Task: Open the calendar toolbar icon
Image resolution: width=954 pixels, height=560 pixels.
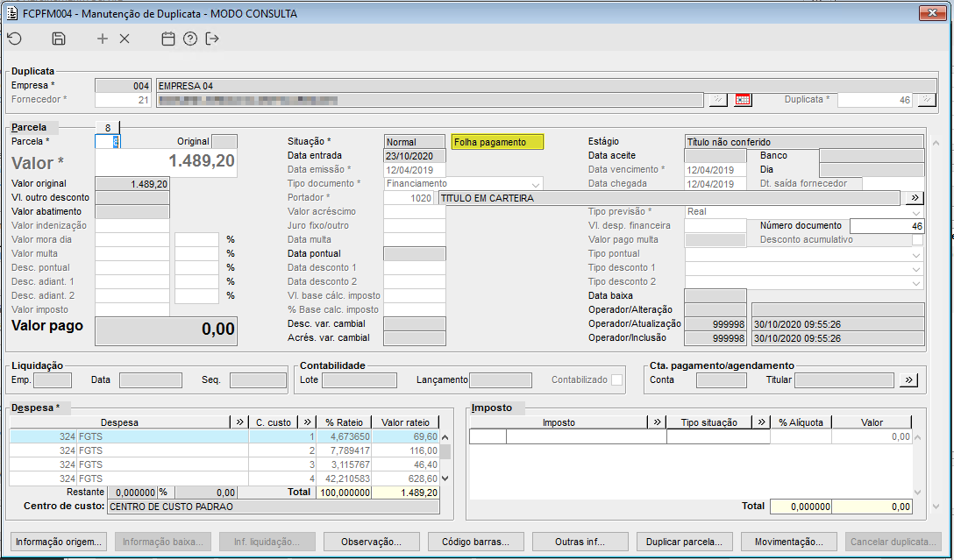Action: tap(168, 39)
